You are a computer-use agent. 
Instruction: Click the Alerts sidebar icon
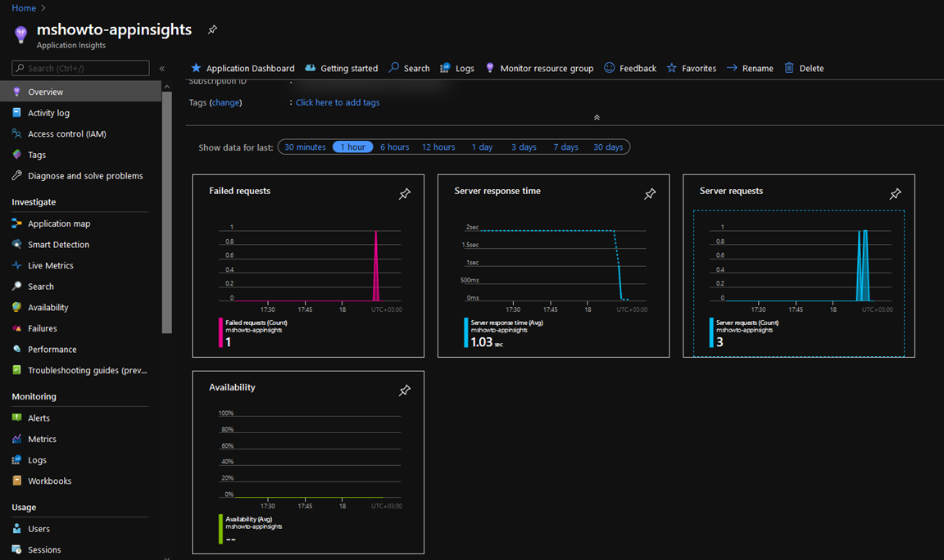click(17, 418)
